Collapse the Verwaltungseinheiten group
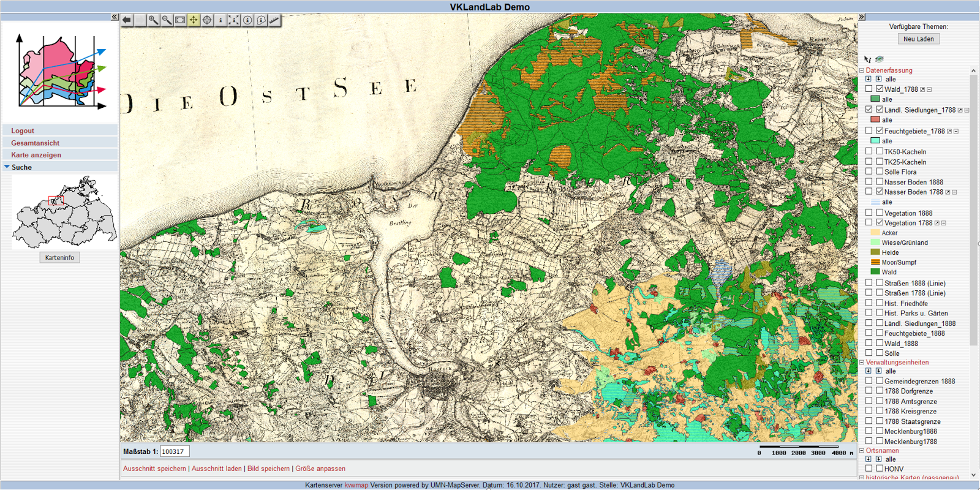The width and height of the screenshot is (980, 490). (x=862, y=363)
